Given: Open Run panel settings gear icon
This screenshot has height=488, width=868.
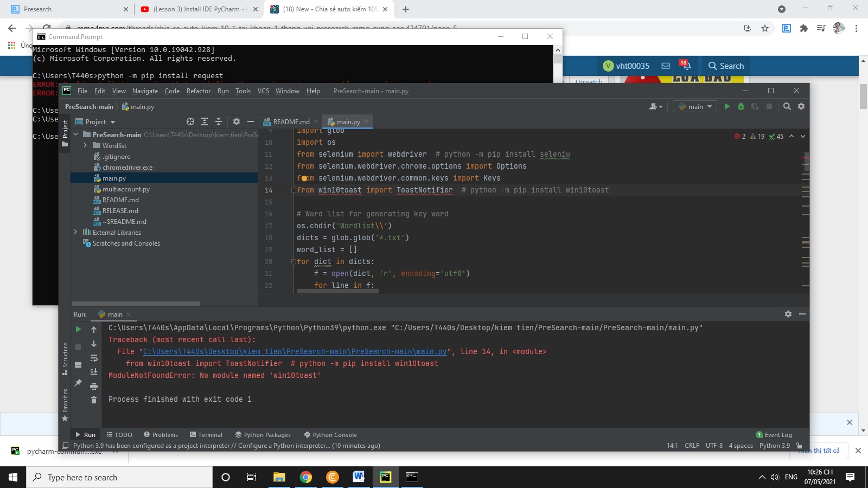Looking at the screenshot, I should pos(788,314).
